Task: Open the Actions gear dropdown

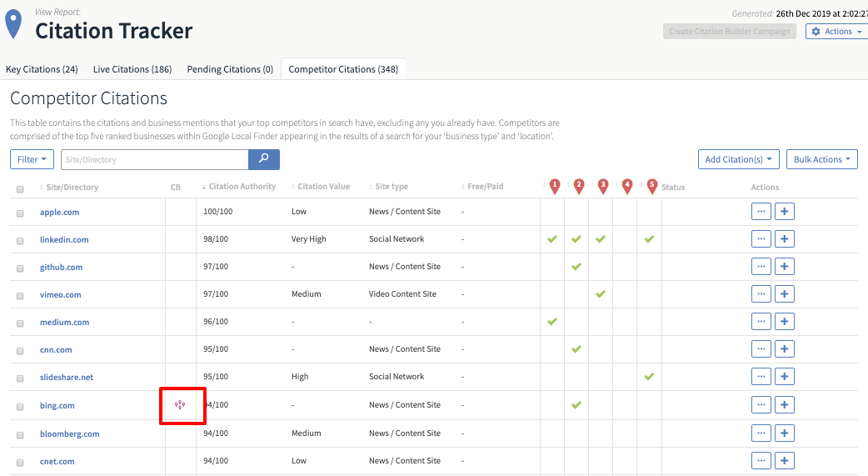Action: pos(837,32)
